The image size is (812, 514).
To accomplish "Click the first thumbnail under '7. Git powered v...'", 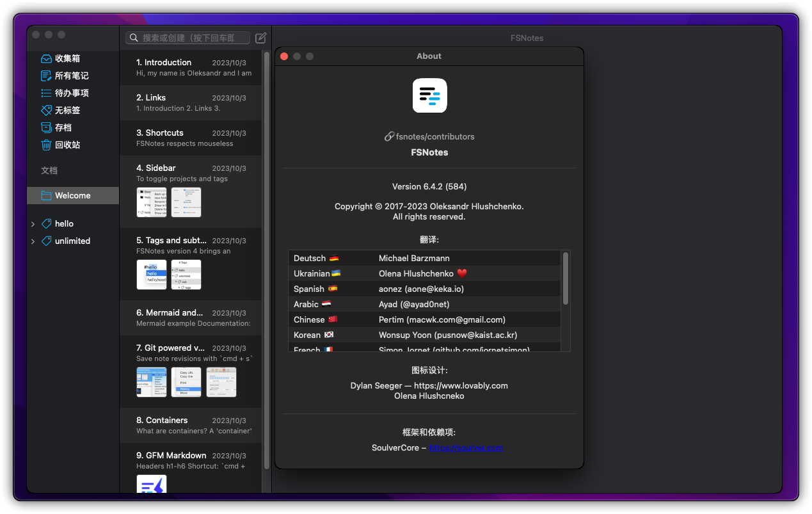I will point(152,382).
